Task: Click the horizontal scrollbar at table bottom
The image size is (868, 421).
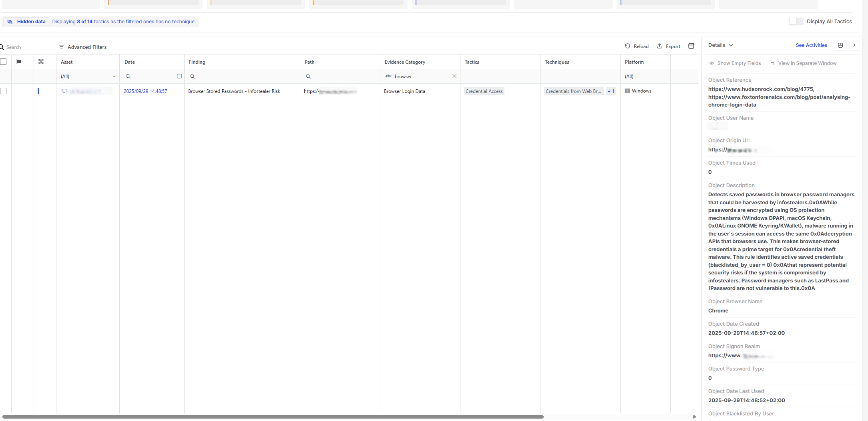Action: 272,417
